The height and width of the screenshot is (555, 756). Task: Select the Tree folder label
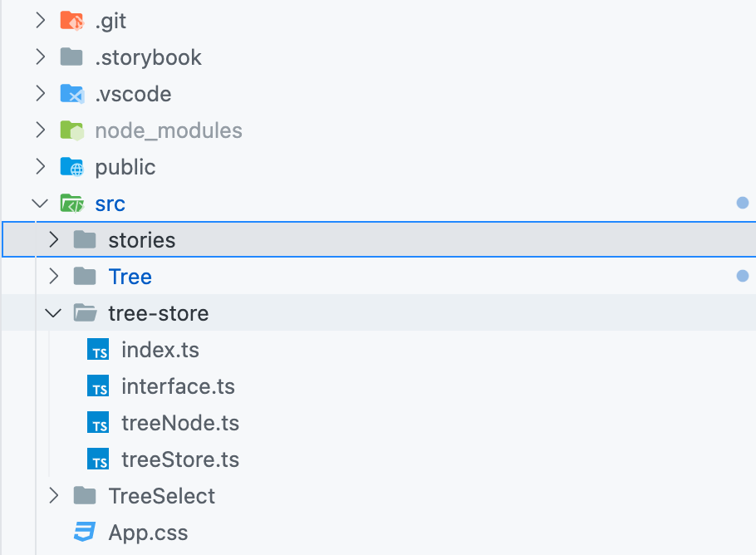(x=130, y=277)
